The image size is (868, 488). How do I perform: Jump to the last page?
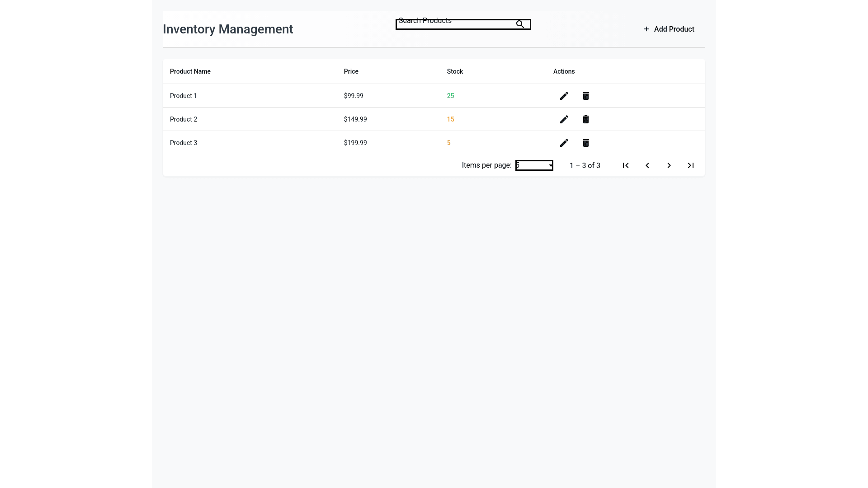pyautogui.click(x=690, y=165)
